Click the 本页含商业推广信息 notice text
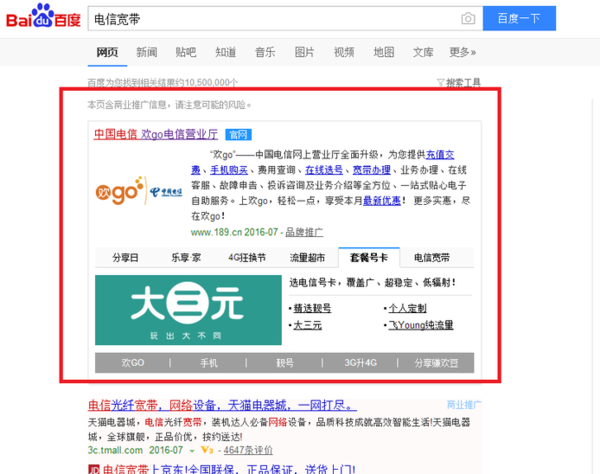Viewport: 600px width, 474px height. tap(169, 104)
